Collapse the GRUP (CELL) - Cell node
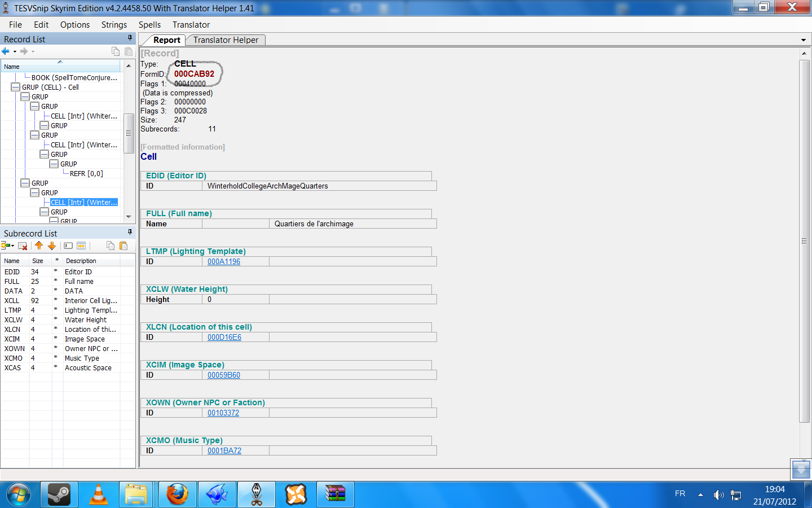Viewport: 812px width, 508px height. coord(16,87)
